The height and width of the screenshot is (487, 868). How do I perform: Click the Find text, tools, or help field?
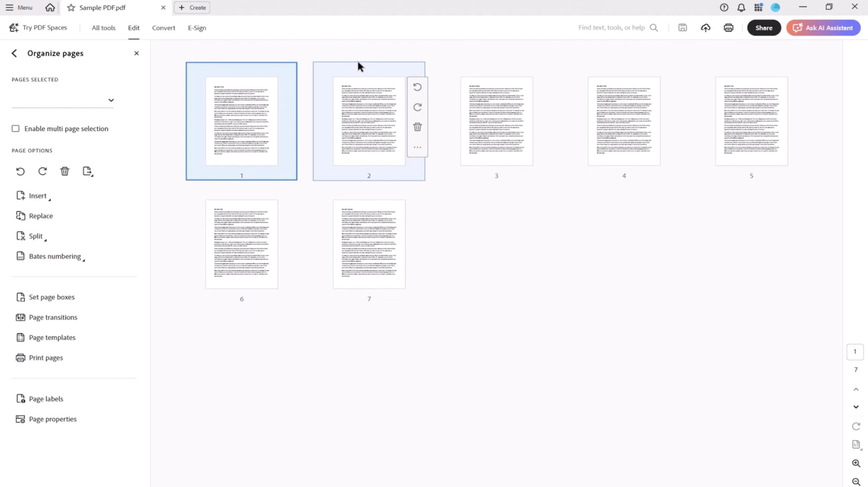coord(611,27)
